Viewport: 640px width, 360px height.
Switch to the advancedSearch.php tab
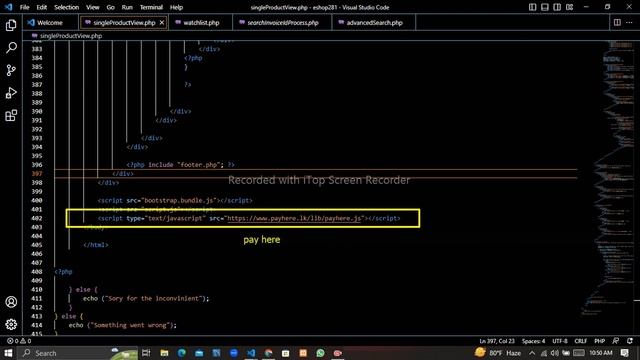coord(374,22)
